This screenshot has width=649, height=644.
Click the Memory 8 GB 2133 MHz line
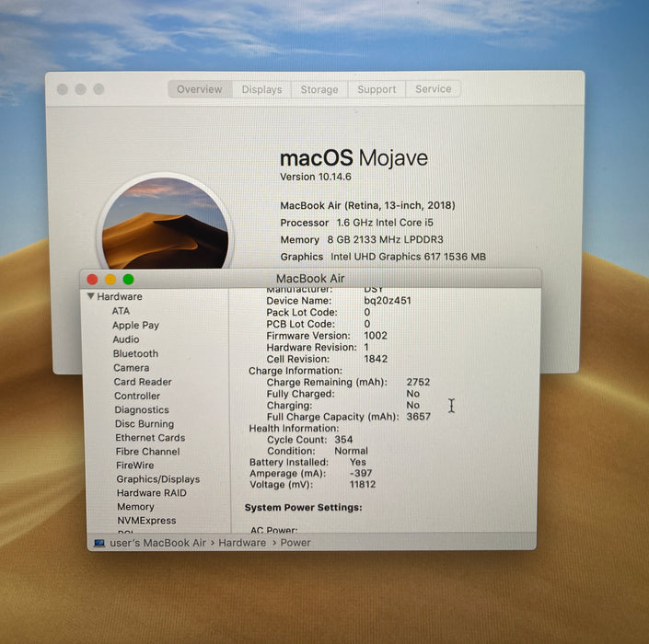tap(362, 240)
